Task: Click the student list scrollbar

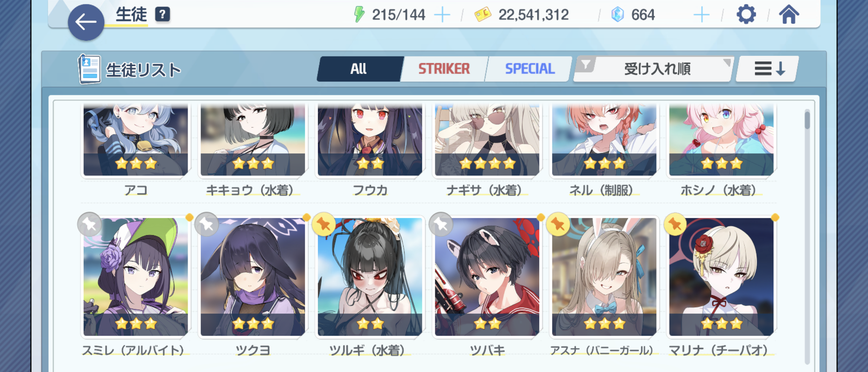Action: click(x=807, y=236)
